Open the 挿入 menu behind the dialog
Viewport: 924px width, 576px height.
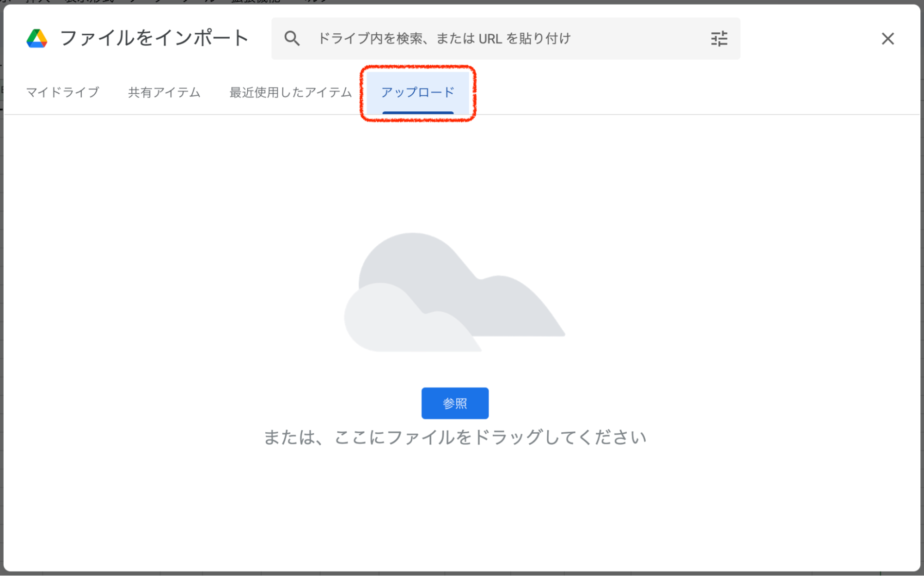tap(38, 1)
